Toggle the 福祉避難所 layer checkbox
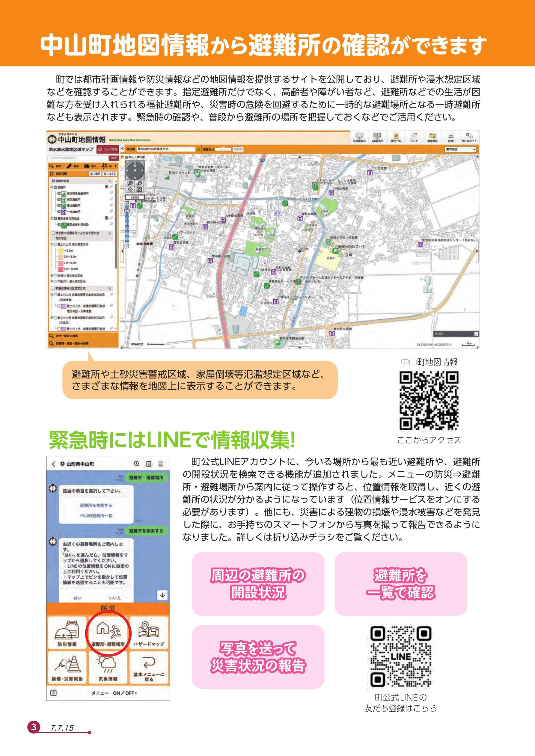This screenshot has height=756, width=535. (59, 206)
